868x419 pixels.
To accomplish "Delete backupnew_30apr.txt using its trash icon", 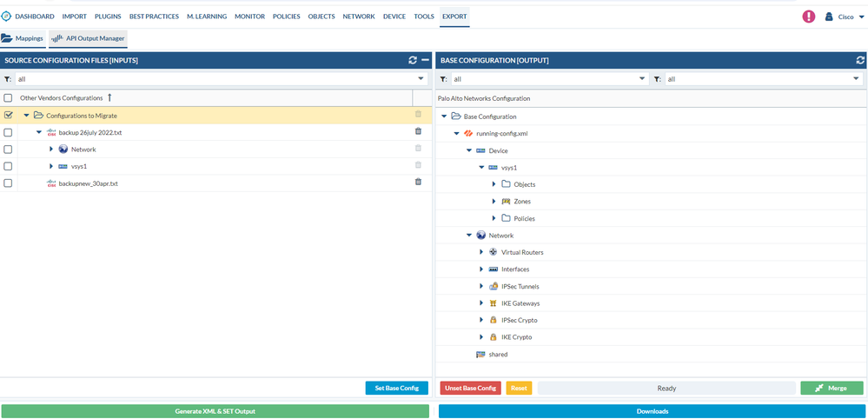I will pos(418,183).
